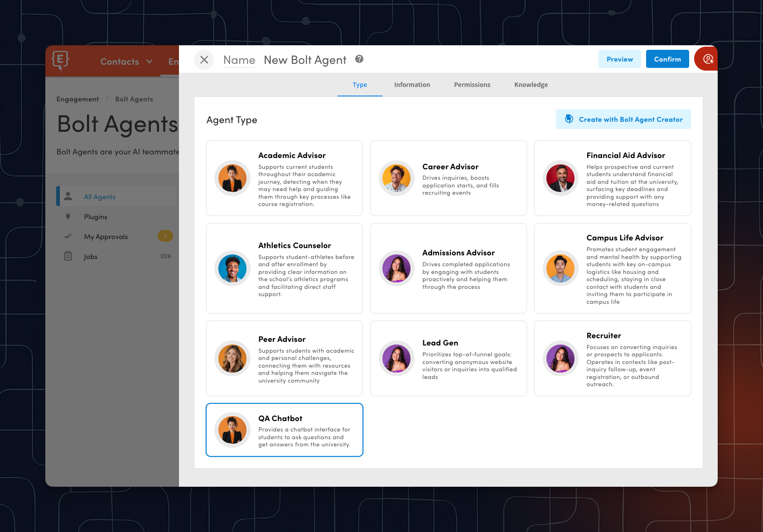Click the Bolt Agents page heading

(x=118, y=124)
